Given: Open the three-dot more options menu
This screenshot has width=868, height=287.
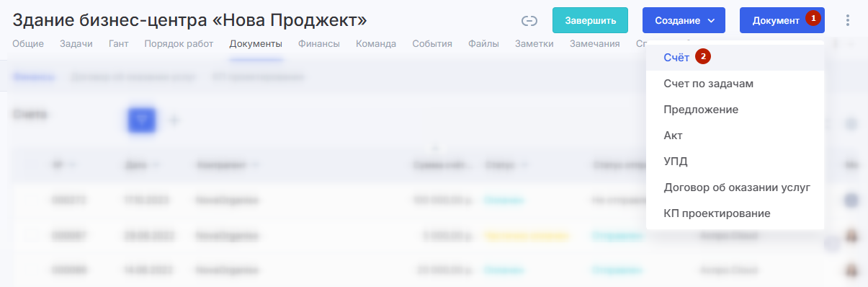Looking at the screenshot, I should (x=848, y=20).
